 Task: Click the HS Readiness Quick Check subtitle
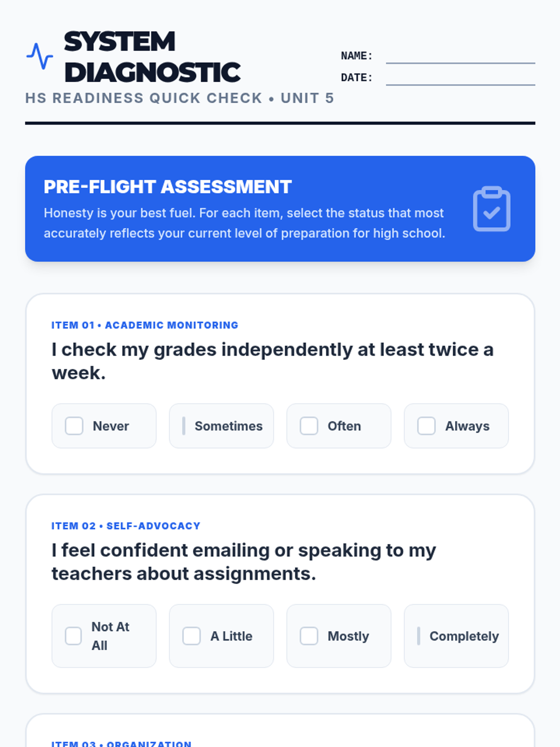[x=180, y=98]
